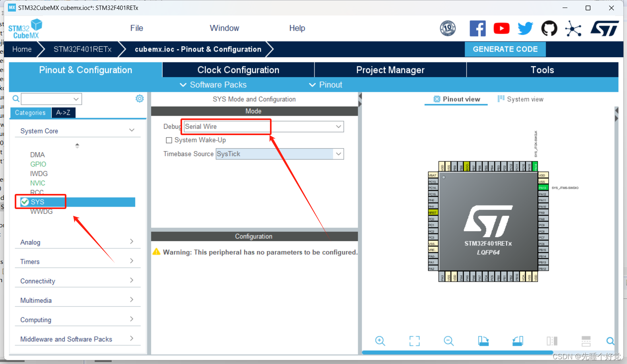
Task: Click the small sort arrows above DMA
Action: (77, 145)
